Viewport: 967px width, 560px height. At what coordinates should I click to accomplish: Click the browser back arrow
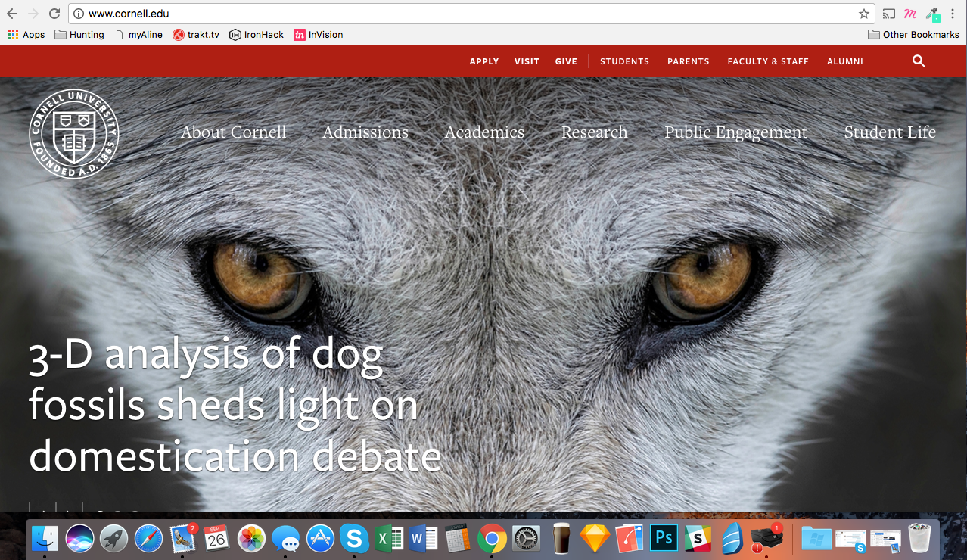tap(12, 14)
